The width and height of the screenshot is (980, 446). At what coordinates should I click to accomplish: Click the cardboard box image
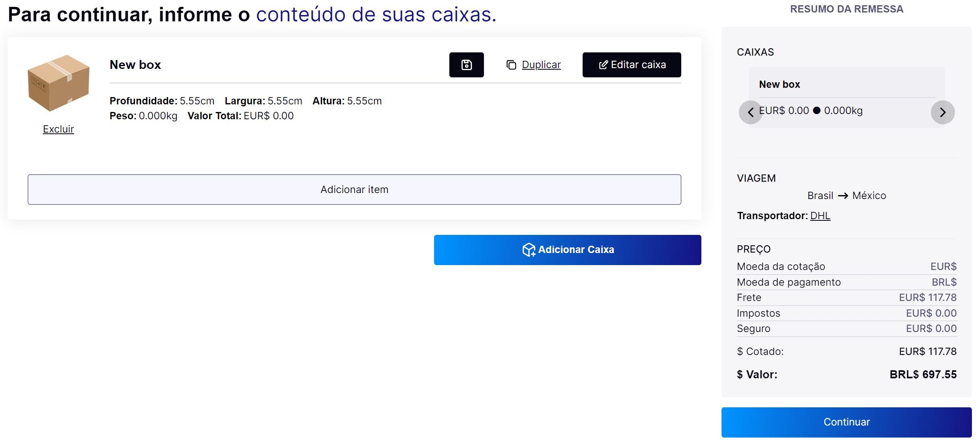click(58, 83)
